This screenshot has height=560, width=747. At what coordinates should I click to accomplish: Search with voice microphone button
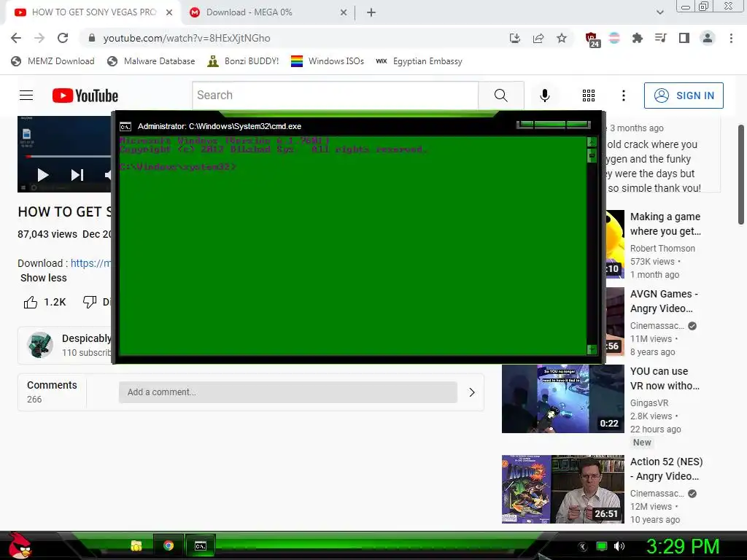pyautogui.click(x=544, y=96)
